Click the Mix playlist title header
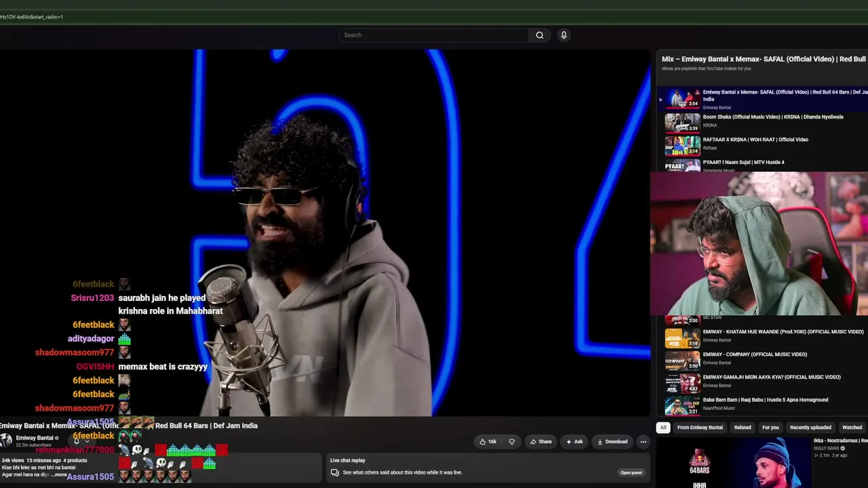The height and width of the screenshot is (488, 868). [x=764, y=59]
